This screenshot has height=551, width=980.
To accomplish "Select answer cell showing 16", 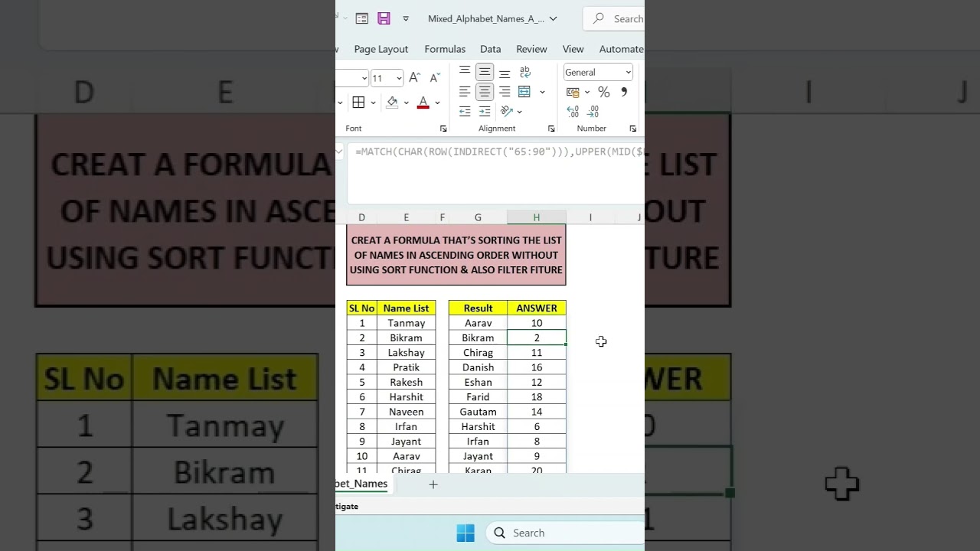I will (x=537, y=367).
